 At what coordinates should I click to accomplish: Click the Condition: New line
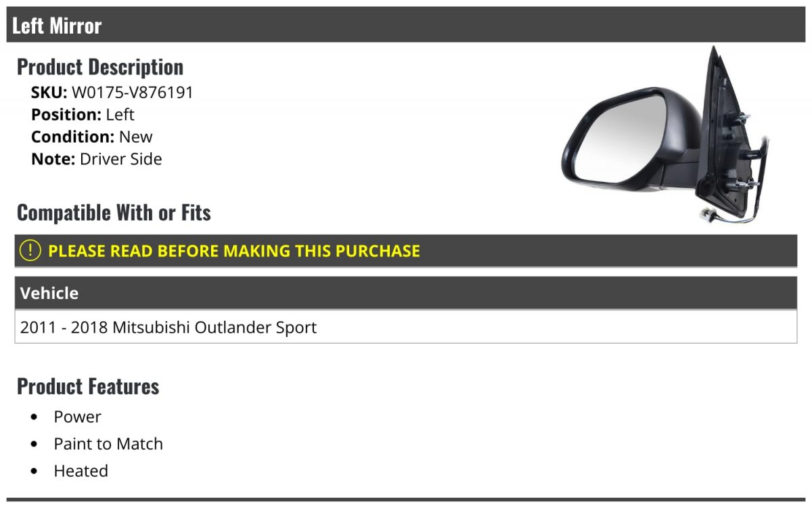point(92,137)
